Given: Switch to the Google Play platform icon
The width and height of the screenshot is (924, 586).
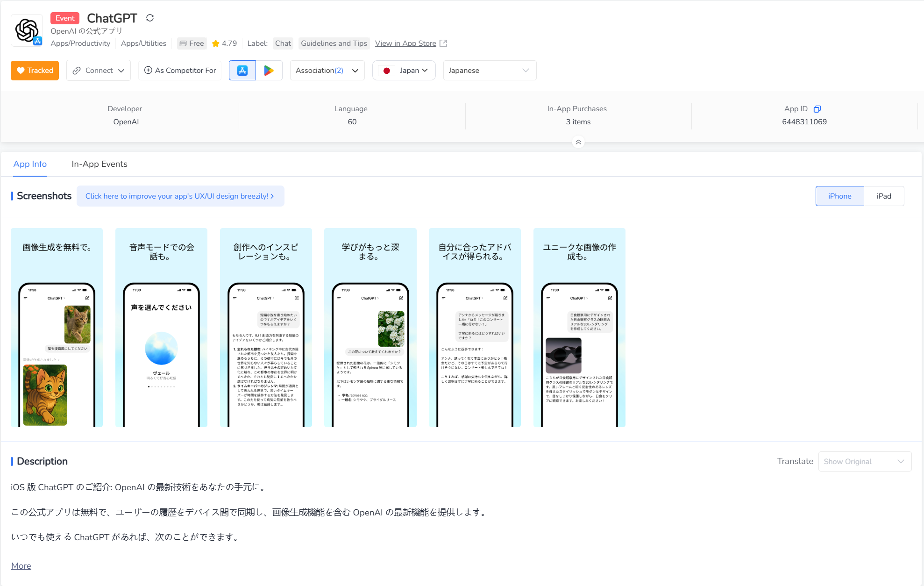Looking at the screenshot, I should (269, 71).
